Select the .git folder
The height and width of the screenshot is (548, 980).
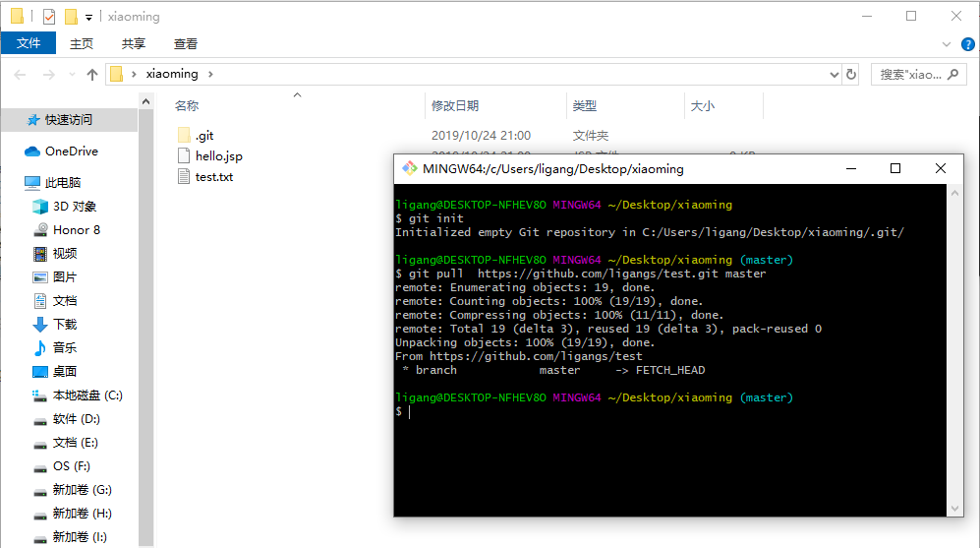point(204,135)
